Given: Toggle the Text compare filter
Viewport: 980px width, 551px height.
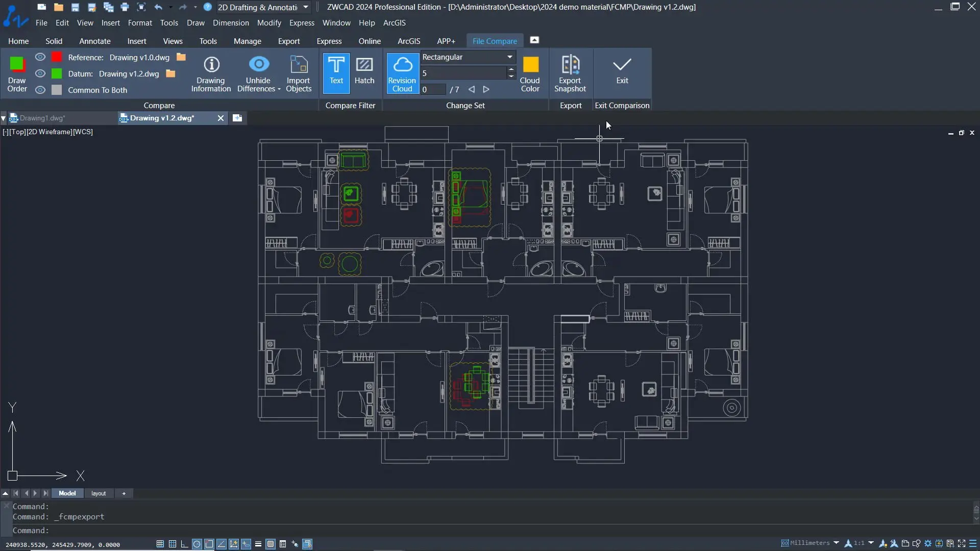Looking at the screenshot, I should pos(336,73).
